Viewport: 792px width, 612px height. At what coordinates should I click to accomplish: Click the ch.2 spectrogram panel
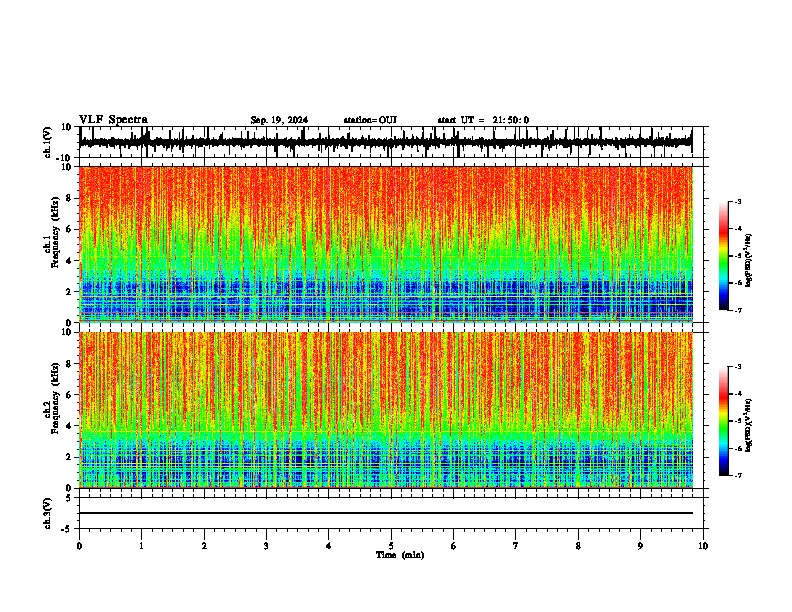386,410
